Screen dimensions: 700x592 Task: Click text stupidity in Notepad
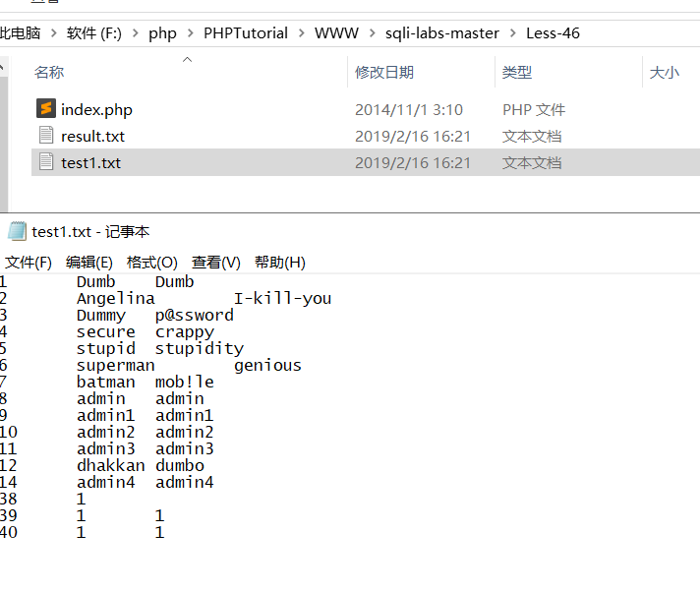click(x=200, y=349)
